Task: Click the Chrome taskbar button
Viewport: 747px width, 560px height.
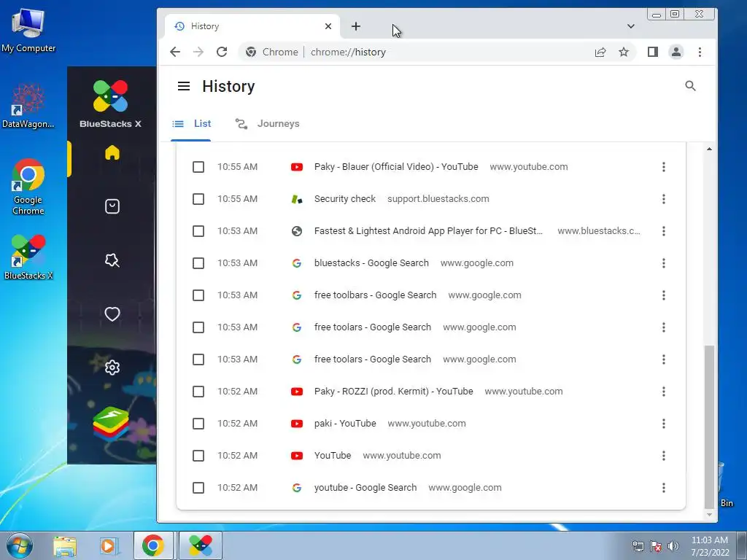Action: [153, 545]
